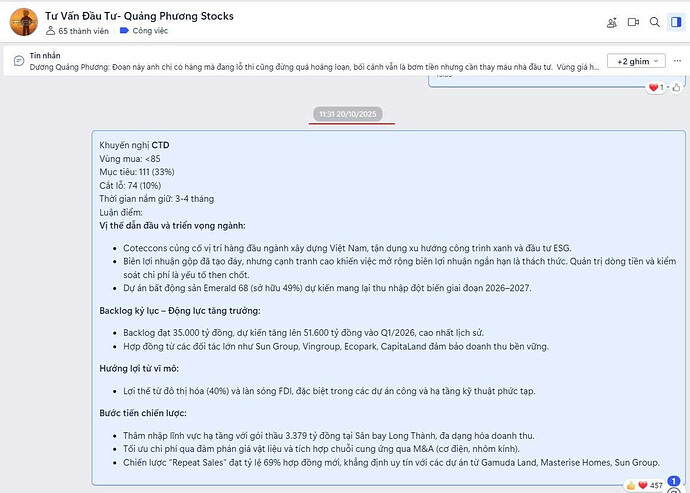Toggle the conversation info side panel
This screenshot has height=493, width=690.
(675, 22)
